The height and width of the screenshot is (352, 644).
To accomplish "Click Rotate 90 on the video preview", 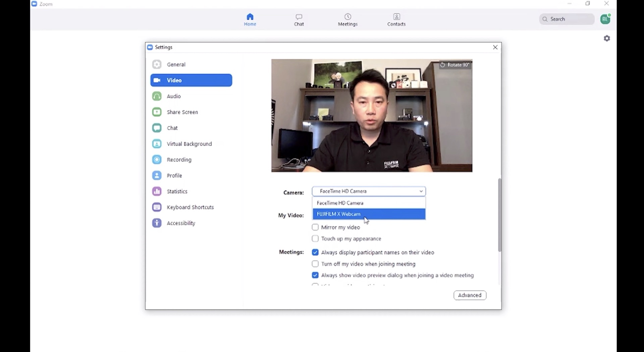I will pos(454,65).
